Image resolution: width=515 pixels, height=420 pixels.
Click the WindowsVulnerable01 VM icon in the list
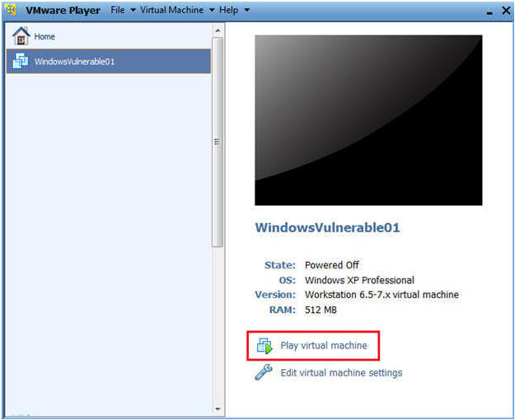click(x=20, y=61)
